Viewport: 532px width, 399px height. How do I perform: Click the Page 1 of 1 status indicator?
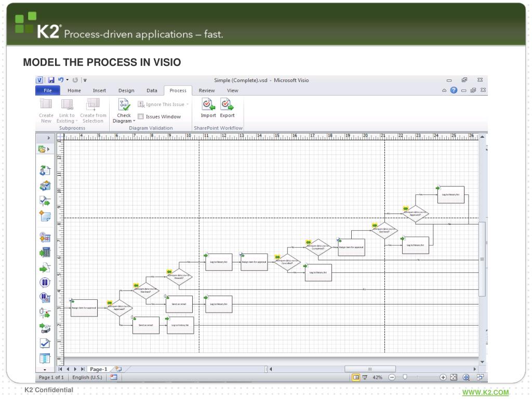(x=51, y=377)
